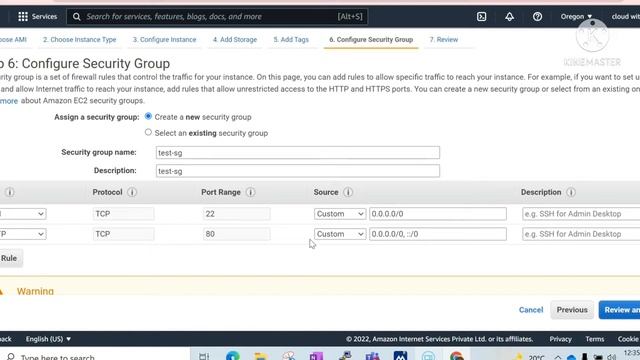Show info for Source column
640x360 pixels.
click(x=348, y=192)
